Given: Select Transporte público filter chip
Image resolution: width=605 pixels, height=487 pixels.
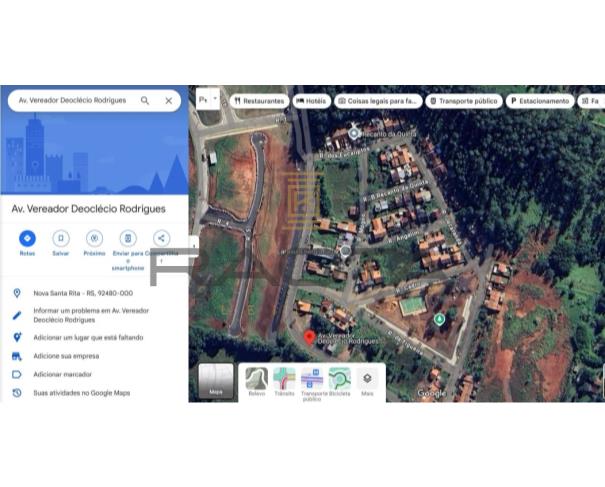Looking at the screenshot, I should 464,101.
